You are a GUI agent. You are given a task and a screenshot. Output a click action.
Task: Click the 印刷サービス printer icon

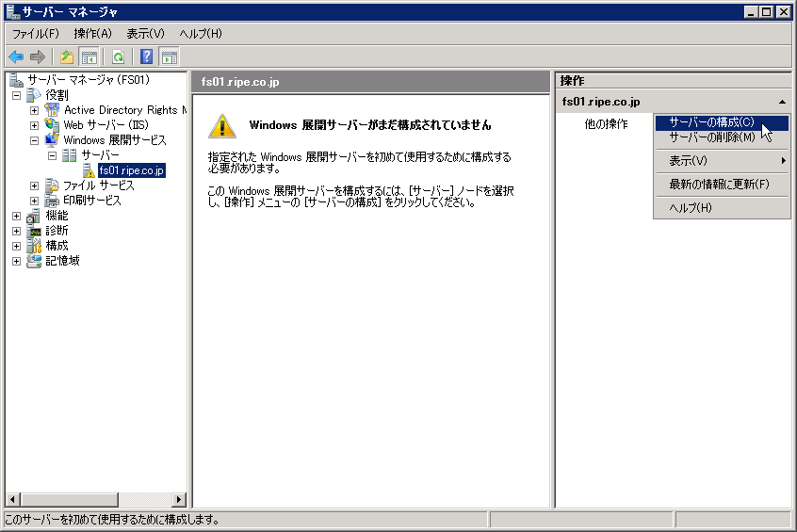52,201
